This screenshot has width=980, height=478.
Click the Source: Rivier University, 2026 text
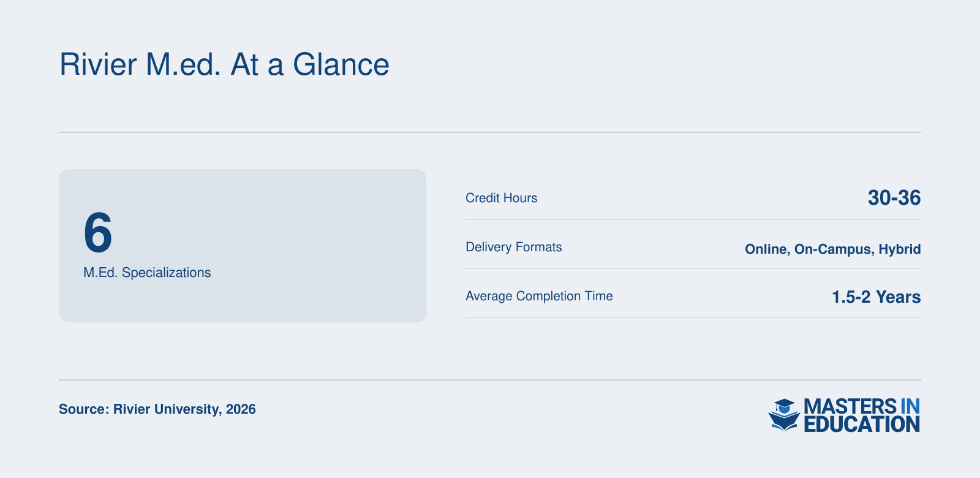157,409
